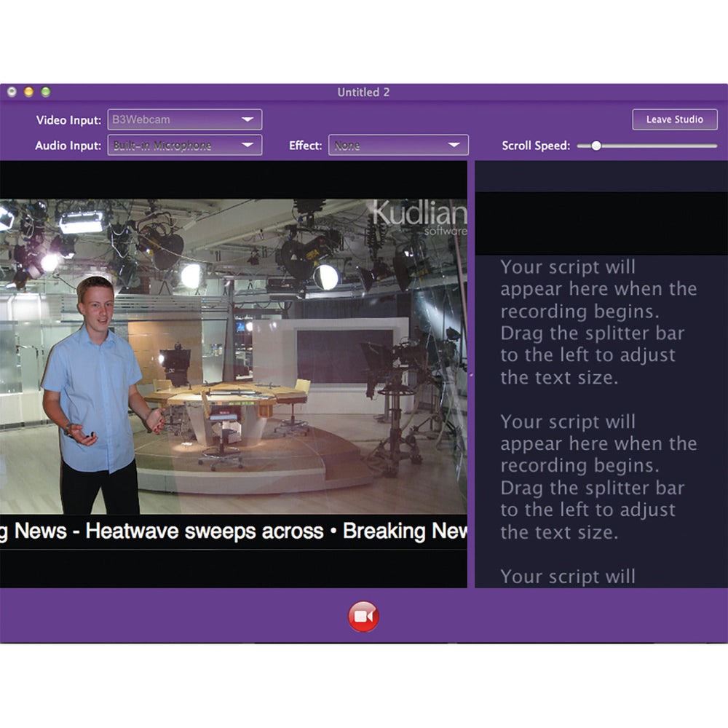Click the Effect label
Screen dimensions: 728x728
click(305, 146)
